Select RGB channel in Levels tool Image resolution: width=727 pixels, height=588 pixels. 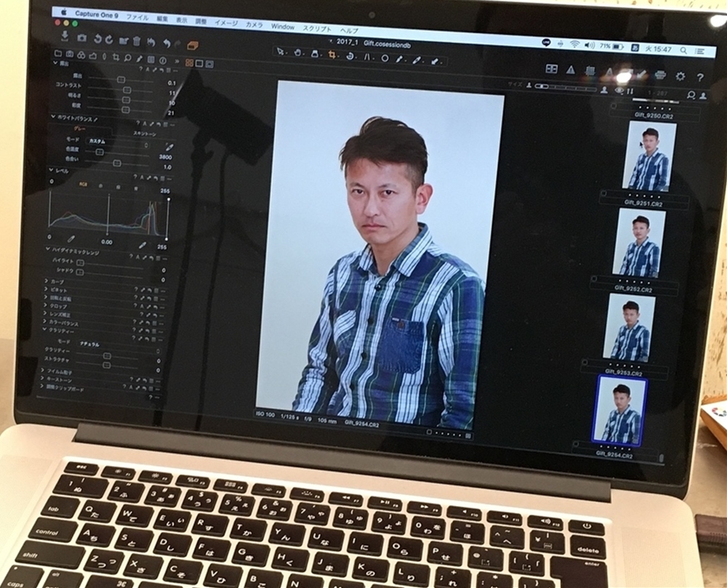[x=84, y=184]
